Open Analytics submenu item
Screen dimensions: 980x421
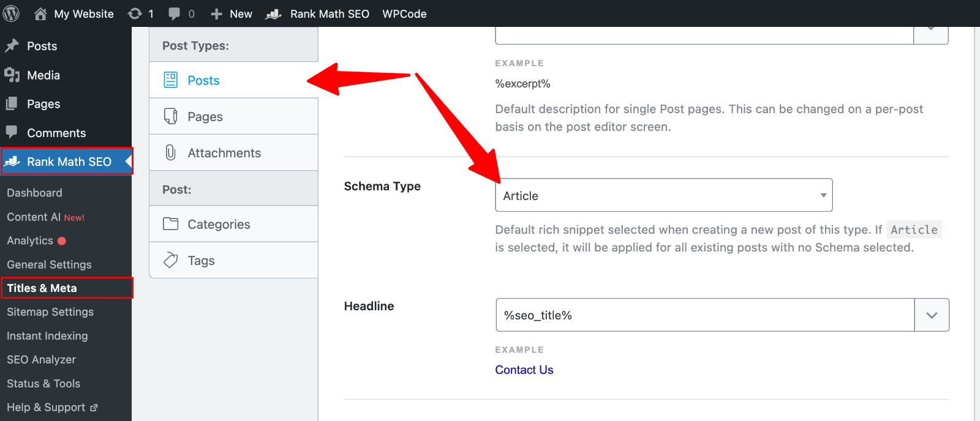tap(30, 241)
